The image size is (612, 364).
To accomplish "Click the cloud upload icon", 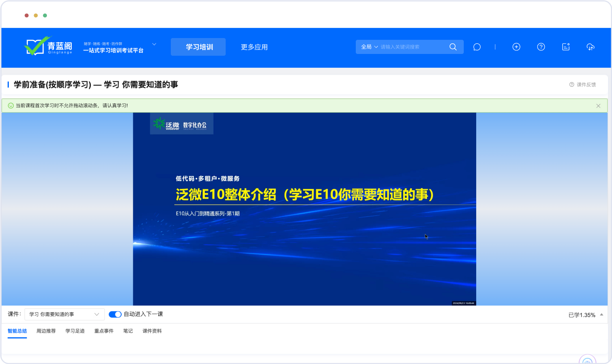I will tap(590, 47).
